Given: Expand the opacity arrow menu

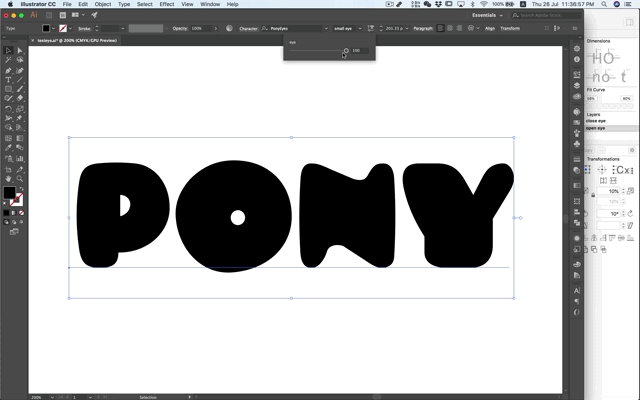Looking at the screenshot, I should point(216,28).
